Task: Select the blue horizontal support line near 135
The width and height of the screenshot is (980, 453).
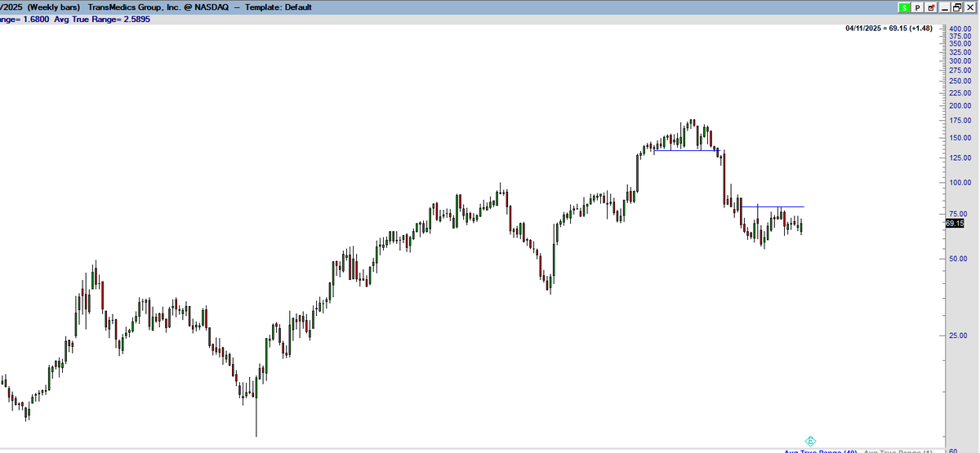Action: coord(686,150)
